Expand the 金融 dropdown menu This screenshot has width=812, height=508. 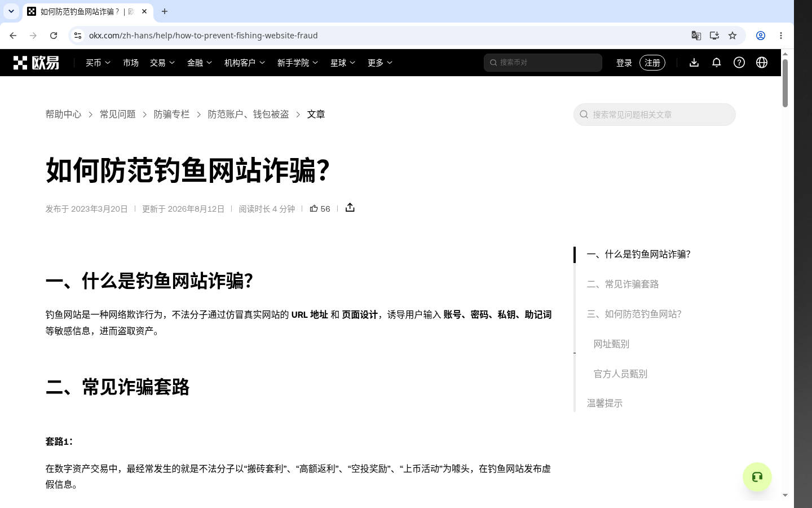[x=200, y=63]
